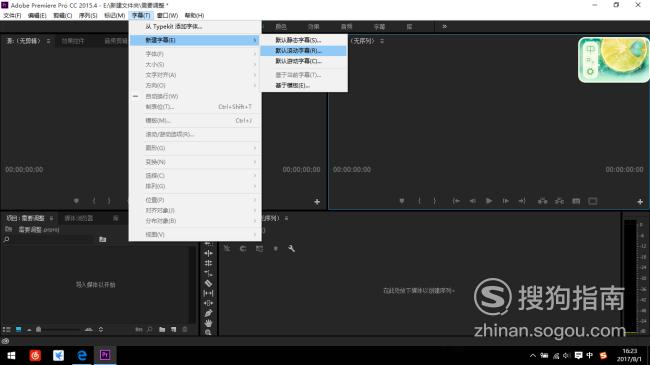Select the Rate Stretch tool

(208, 274)
